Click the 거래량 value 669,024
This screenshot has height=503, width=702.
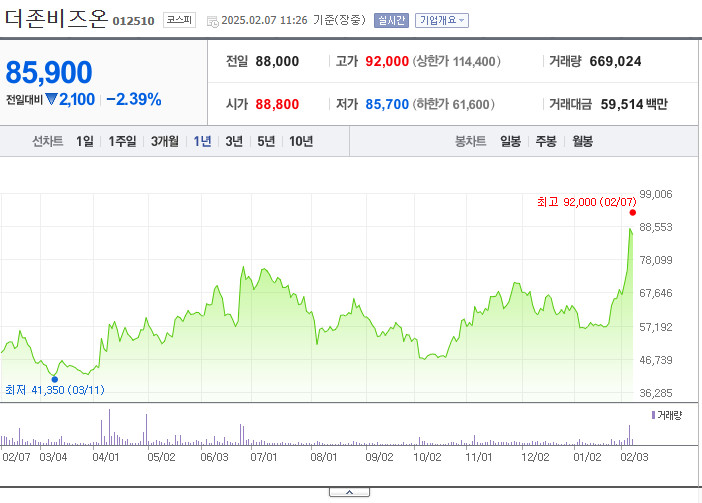615,61
